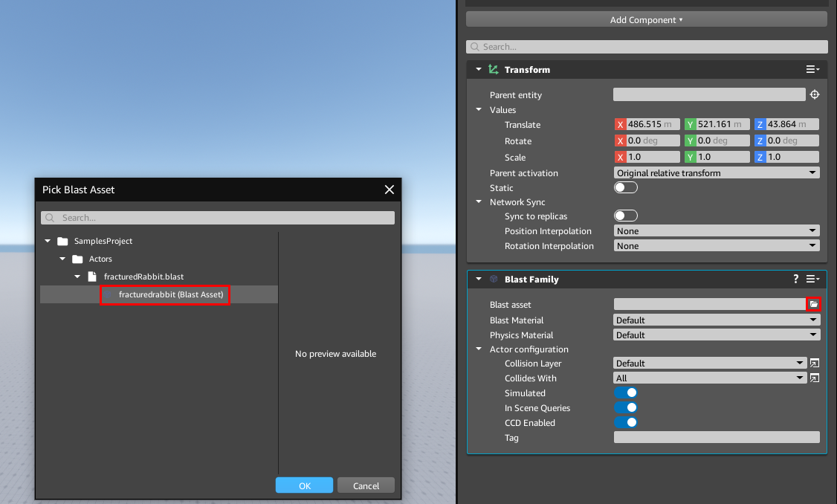Click the Add Component button
The height and width of the screenshot is (504, 837).
point(646,19)
